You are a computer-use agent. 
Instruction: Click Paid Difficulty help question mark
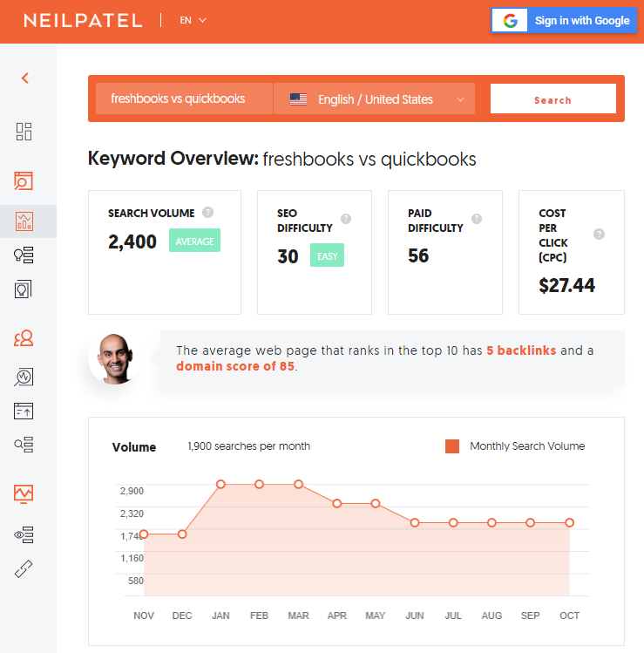[x=477, y=219]
